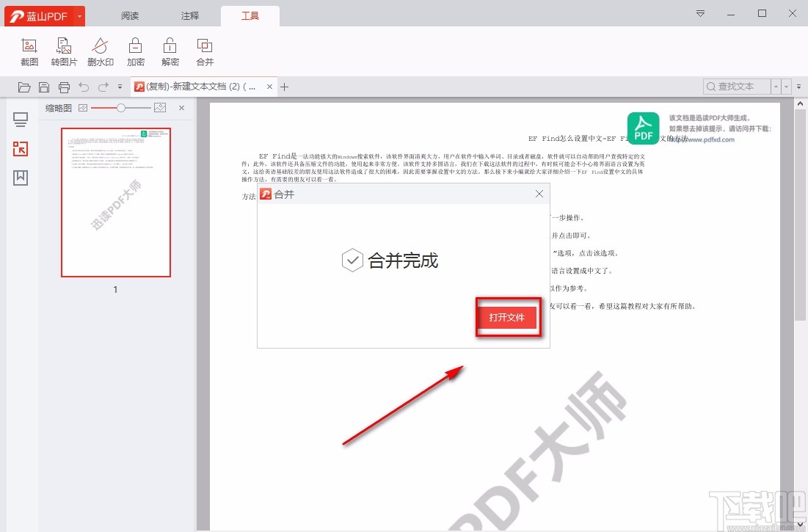Undo the last action

tap(84, 87)
